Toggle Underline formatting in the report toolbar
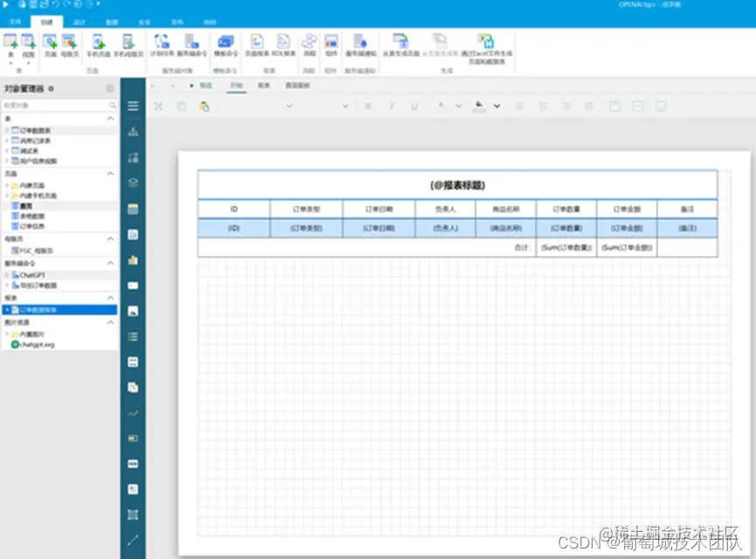Image resolution: width=756 pixels, height=559 pixels. pyautogui.click(x=414, y=106)
